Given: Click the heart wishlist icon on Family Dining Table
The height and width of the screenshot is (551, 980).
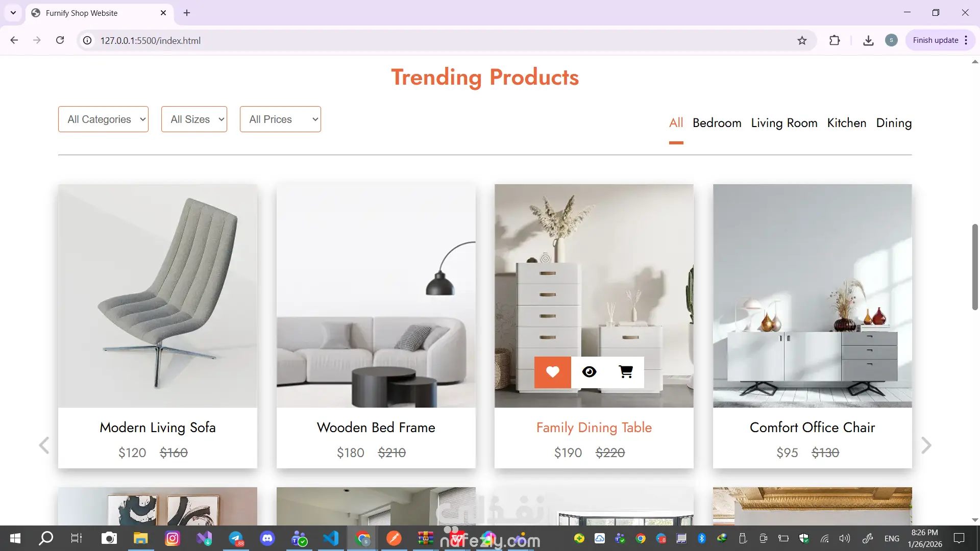Looking at the screenshot, I should tap(552, 372).
